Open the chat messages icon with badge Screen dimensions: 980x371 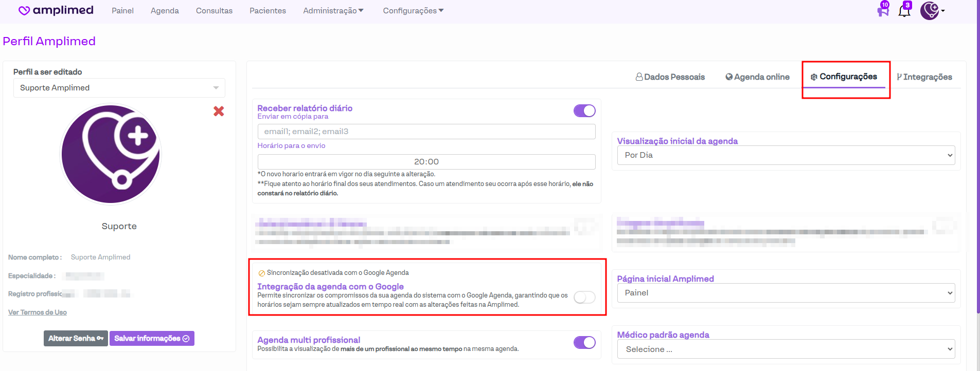point(883,10)
